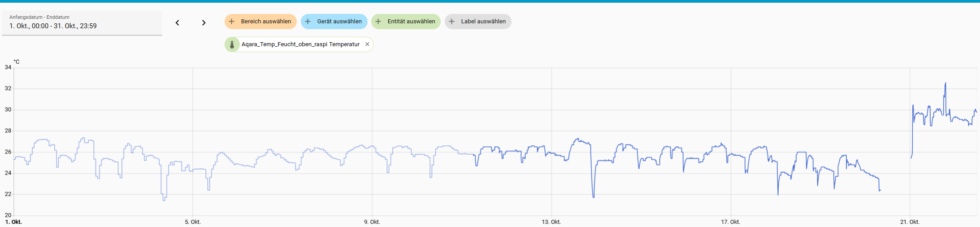
Task: Select the 9. Okt. x-axis label
Action: coord(372,222)
